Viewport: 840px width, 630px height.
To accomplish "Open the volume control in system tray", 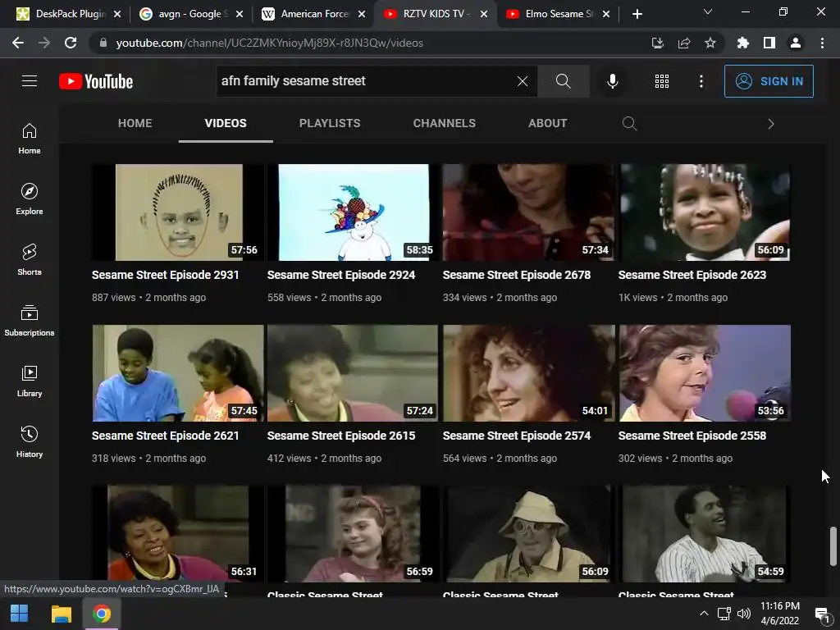I will pos(743,614).
